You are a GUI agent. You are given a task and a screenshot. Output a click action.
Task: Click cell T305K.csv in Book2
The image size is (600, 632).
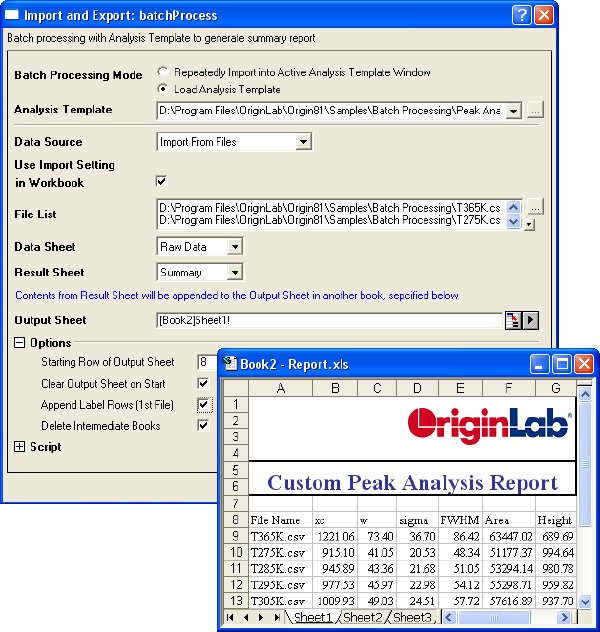coord(280,601)
